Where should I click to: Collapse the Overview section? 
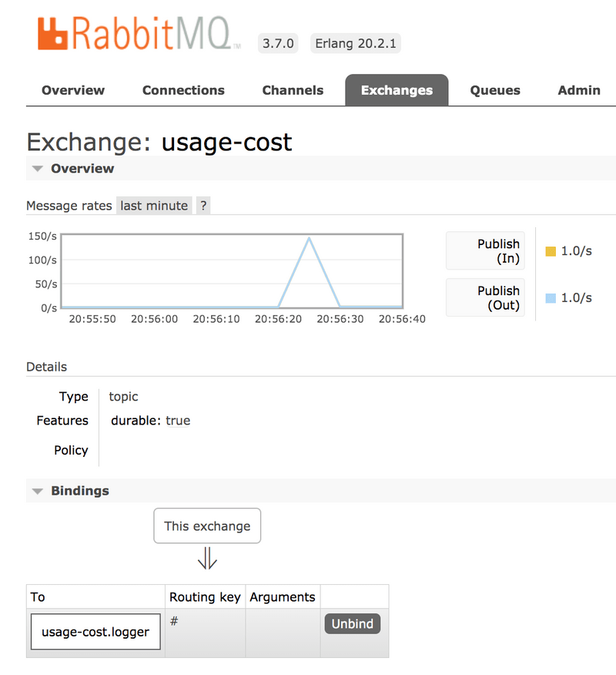tap(37, 168)
